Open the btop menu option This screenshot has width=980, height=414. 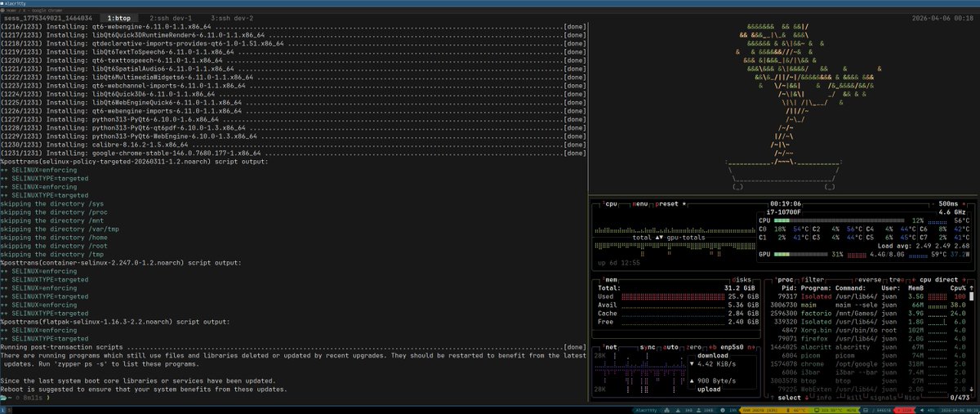pyautogui.click(x=640, y=204)
